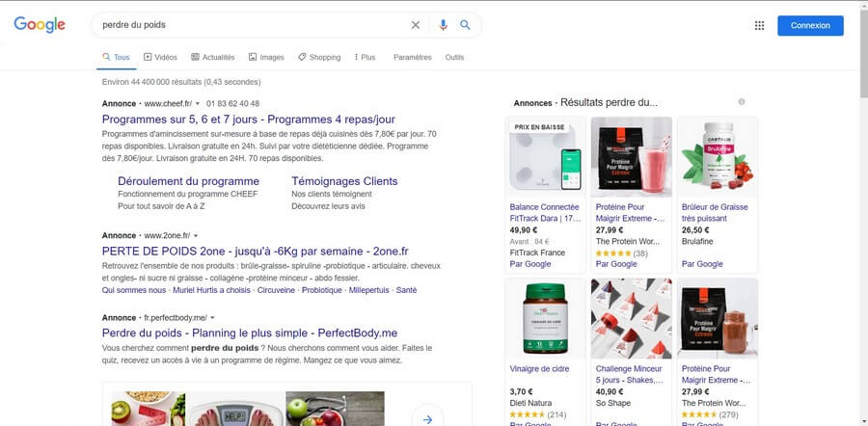The height and width of the screenshot is (426, 868).
Task: Click the Dieti Natura vinegar bottle image
Action: point(545,318)
